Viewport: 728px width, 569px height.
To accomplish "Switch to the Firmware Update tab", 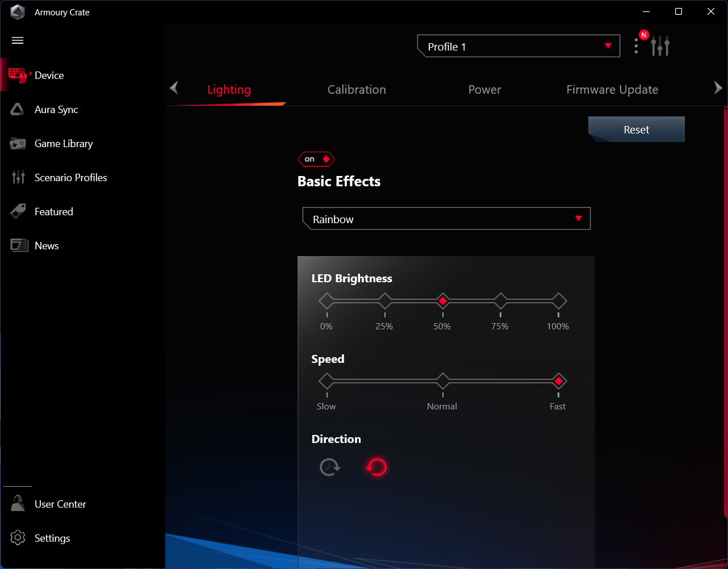I will click(612, 90).
